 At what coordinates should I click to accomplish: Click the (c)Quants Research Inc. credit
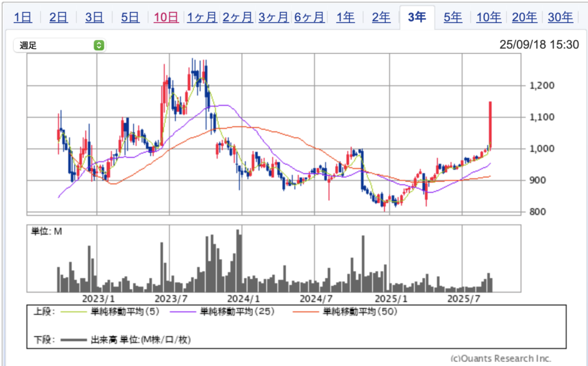pyautogui.click(x=501, y=359)
